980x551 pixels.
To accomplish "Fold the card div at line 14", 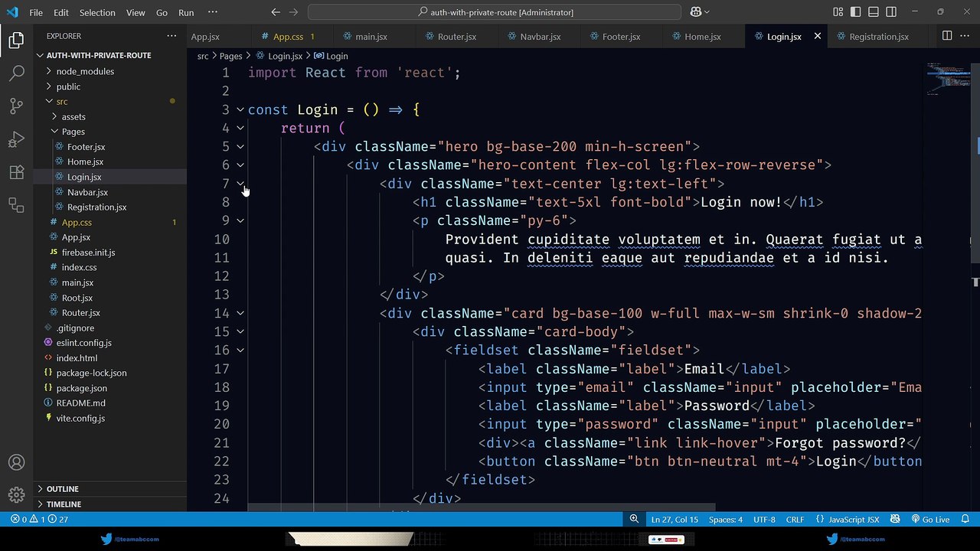I will 240,313.
